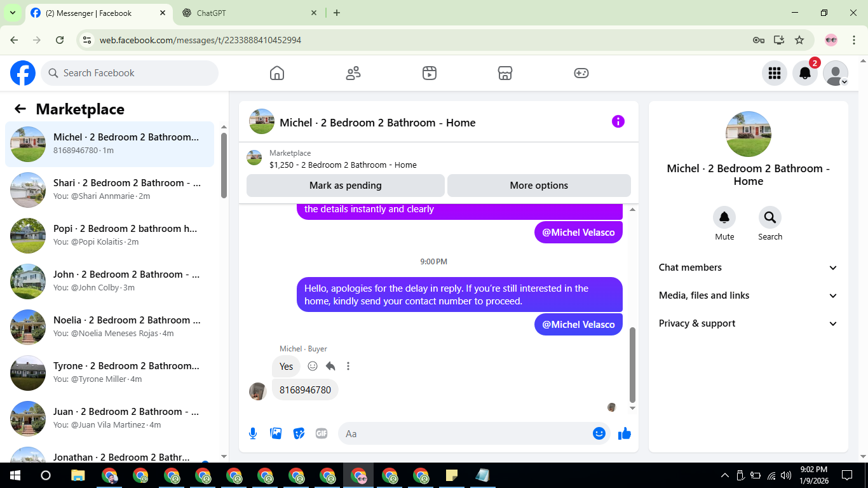The image size is (868, 488).
Task: Open Cortana search circle in taskbar
Action: (x=46, y=475)
